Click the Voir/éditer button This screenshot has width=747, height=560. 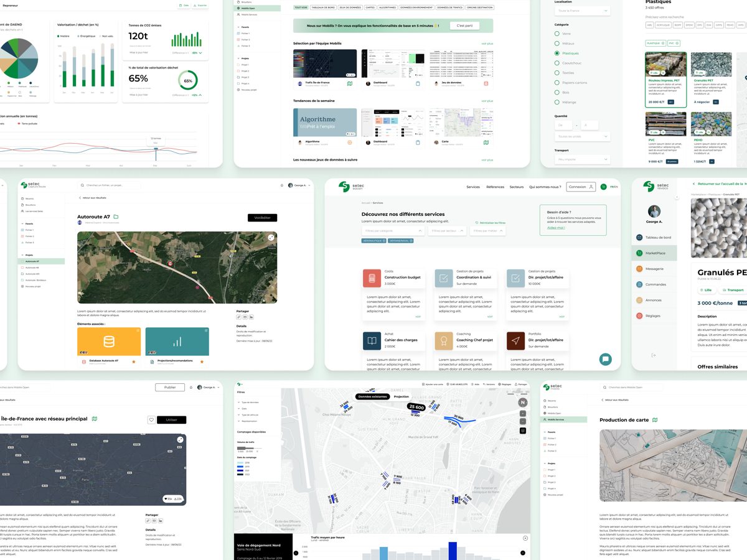pos(262,218)
